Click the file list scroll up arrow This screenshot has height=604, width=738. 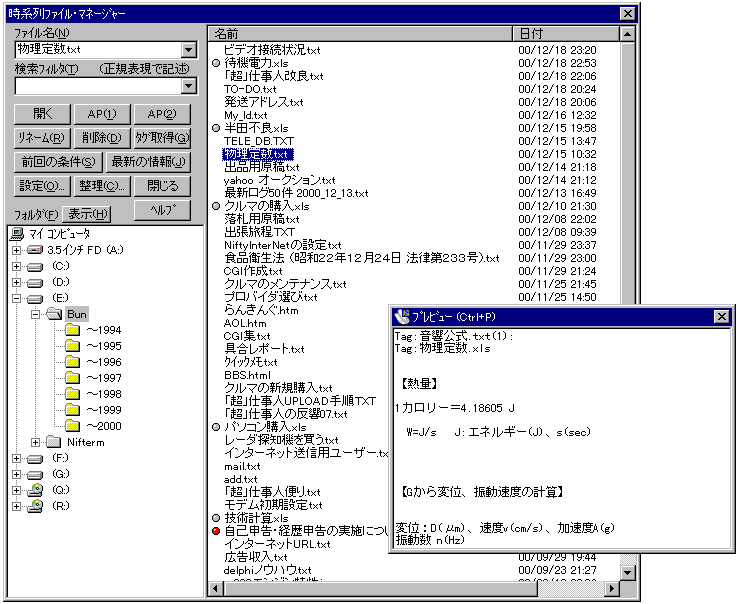coord(627,34)
